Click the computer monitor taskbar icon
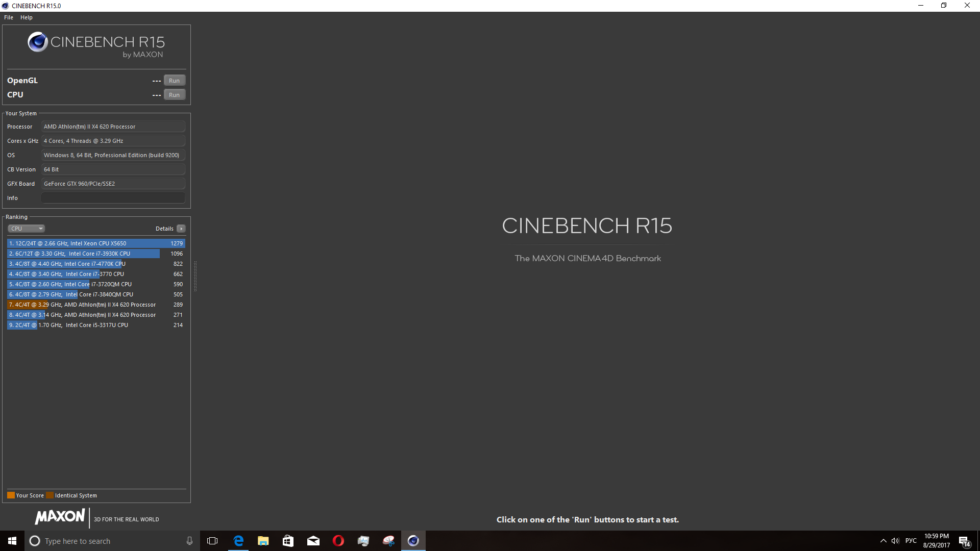The image size is (980, 551). click(363, 541)
